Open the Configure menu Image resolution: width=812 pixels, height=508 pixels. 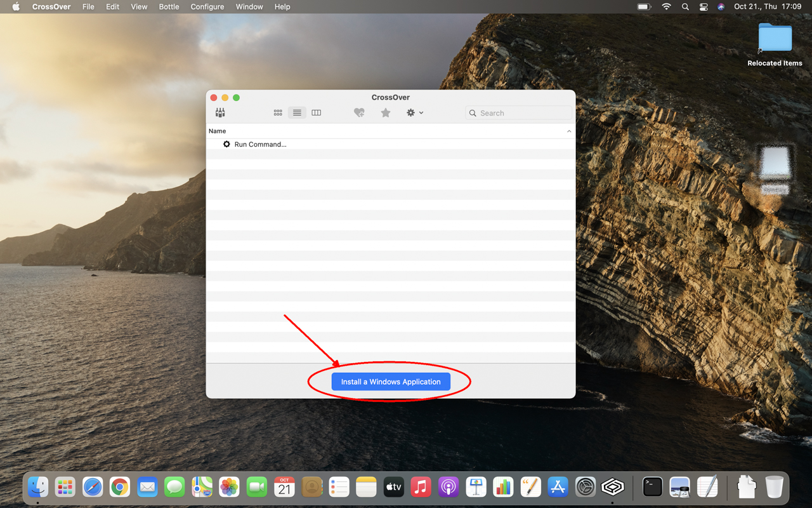click(207, 7)
